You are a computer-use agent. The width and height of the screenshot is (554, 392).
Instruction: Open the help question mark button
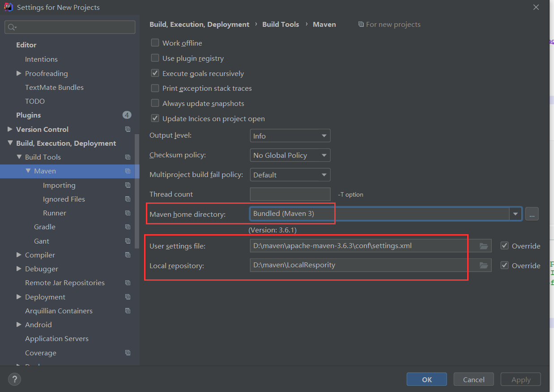coord(15,379)
